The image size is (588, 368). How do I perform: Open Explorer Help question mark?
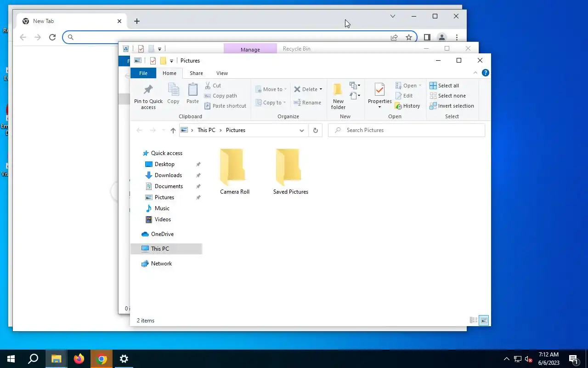coord(485,73)
